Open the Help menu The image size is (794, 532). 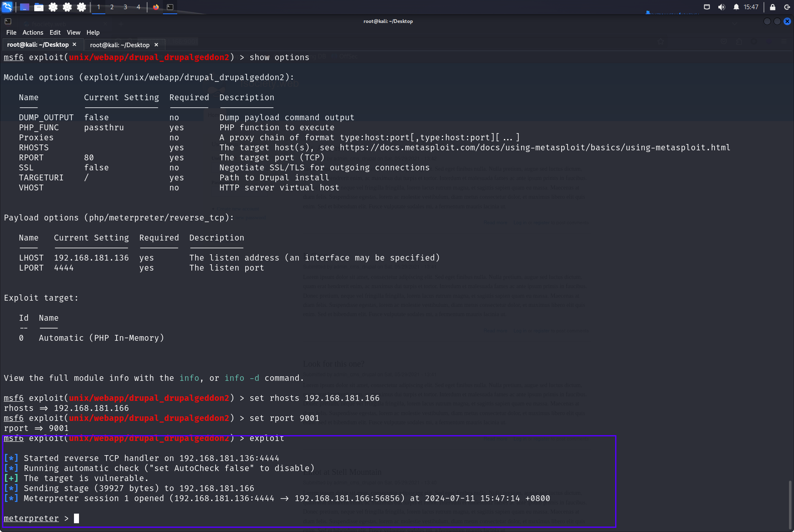point(93,33)
